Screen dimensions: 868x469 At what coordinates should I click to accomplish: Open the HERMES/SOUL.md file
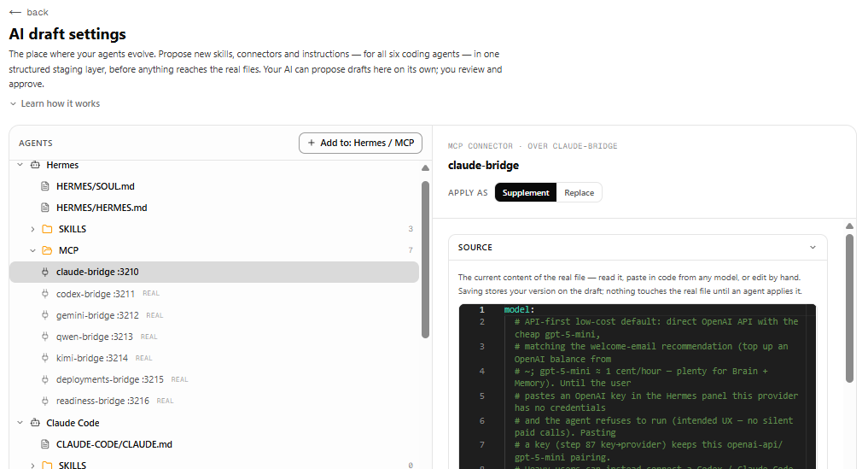[x=96, y=186]
